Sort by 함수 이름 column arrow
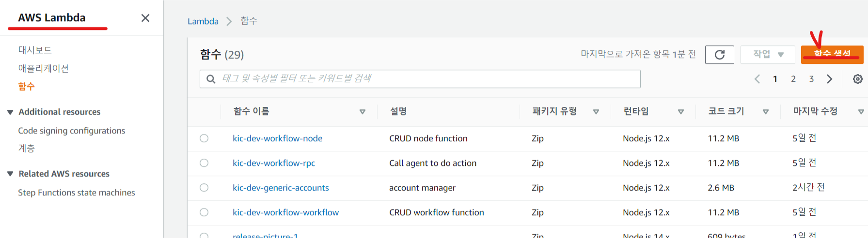Image resolution: width=868 pixels, height=238 pixels. click(x=362, y=112)
